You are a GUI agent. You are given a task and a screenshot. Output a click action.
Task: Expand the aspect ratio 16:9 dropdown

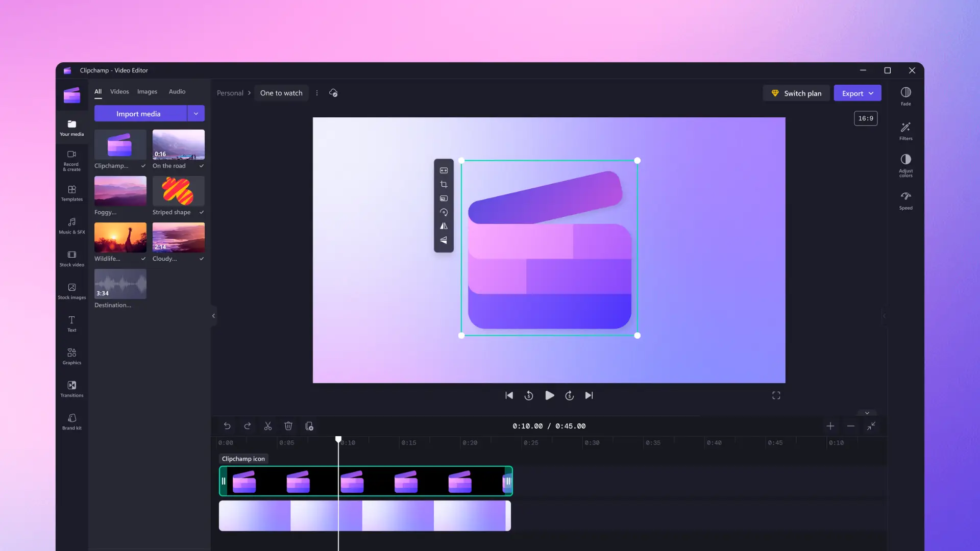(866, 118)
